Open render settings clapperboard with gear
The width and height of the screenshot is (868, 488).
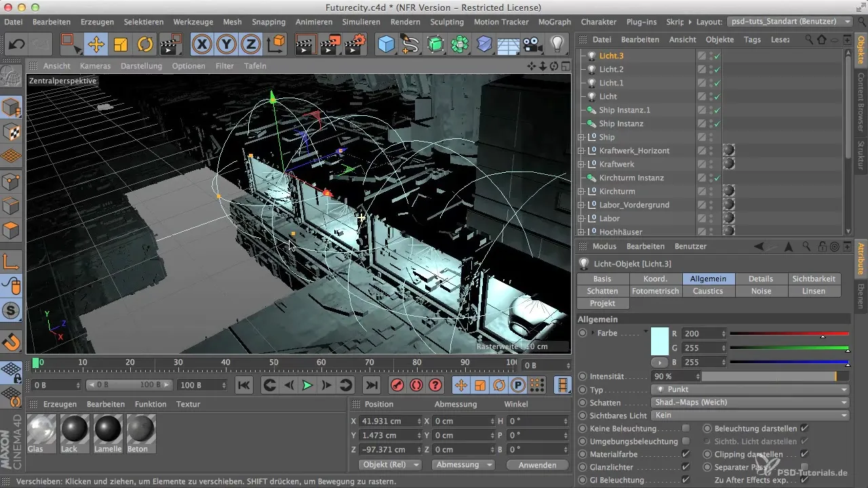click(355, 45)
